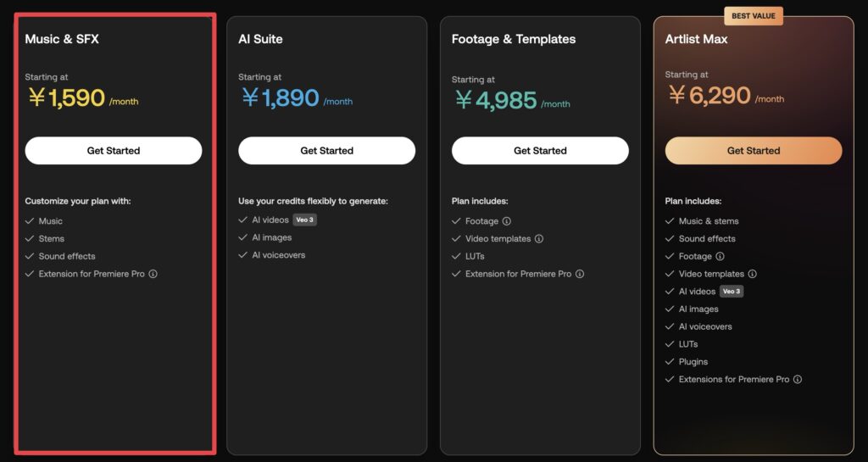Click the BEST VALUE badge above Artlist Max
This screenshot has width=868, height=462.
[x=754, y=16]
